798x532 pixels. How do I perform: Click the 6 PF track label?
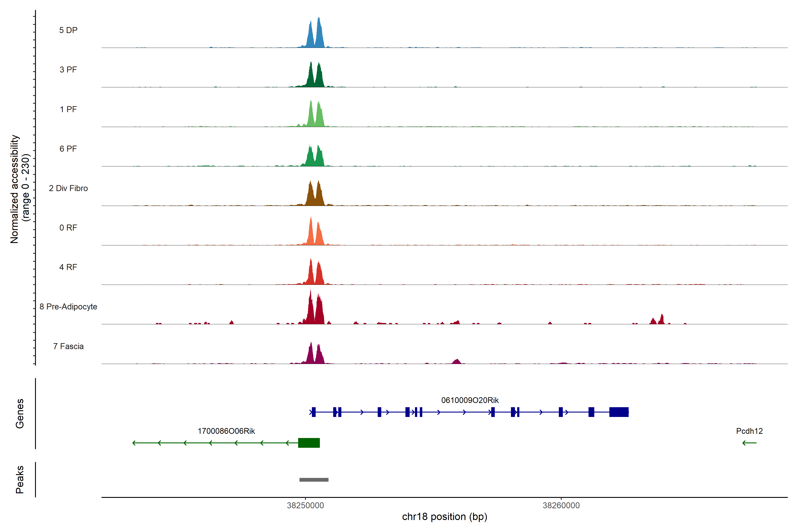tap(68, 149)
